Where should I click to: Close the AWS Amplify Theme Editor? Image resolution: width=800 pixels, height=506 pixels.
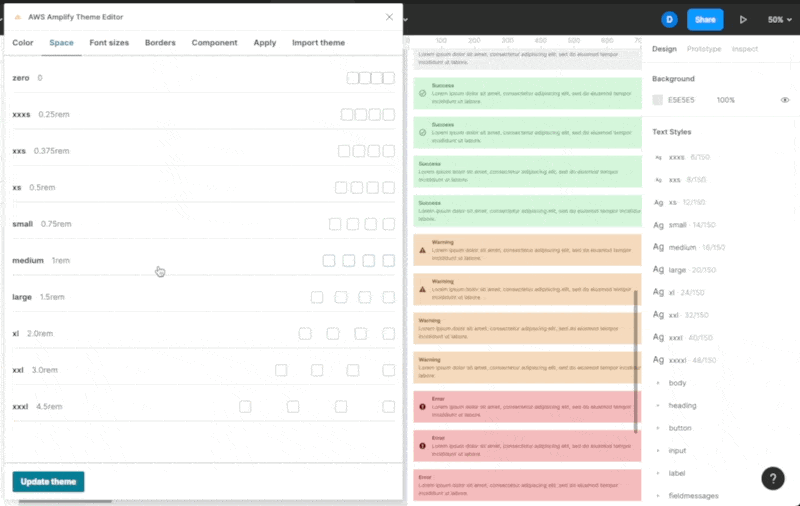coord(389,17)
